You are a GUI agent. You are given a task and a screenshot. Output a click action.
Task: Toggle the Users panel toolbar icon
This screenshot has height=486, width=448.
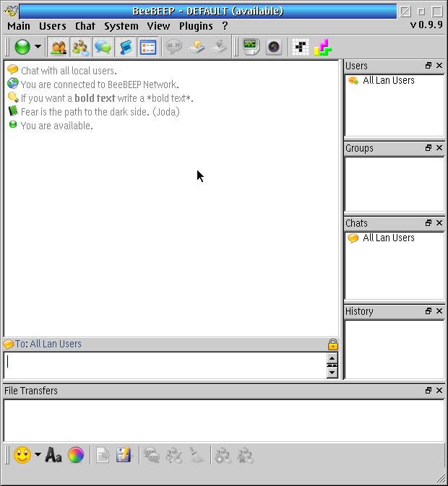point(59,48)
